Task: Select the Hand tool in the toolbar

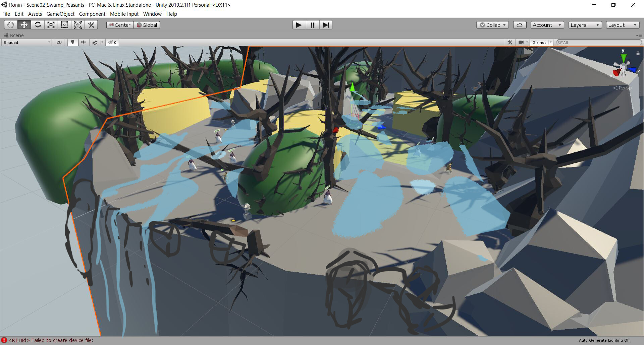Action: (11, 25)
